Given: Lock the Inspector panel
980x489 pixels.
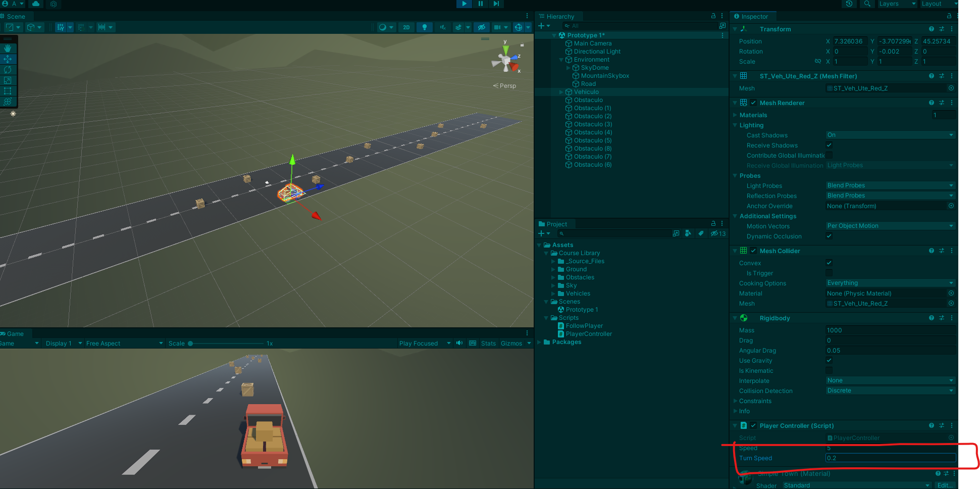Looking at the screenshot, I should (x=949, y=16).
